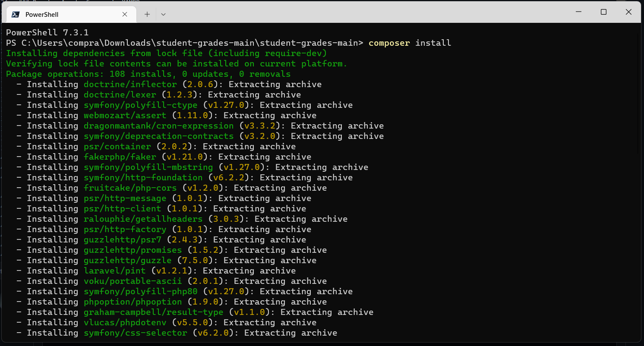Image resolution: width=644 pixels, height=346 pixels.
Task: Click the 'symfony/polyfill-php80' package name
Action: tap(141, 291)
